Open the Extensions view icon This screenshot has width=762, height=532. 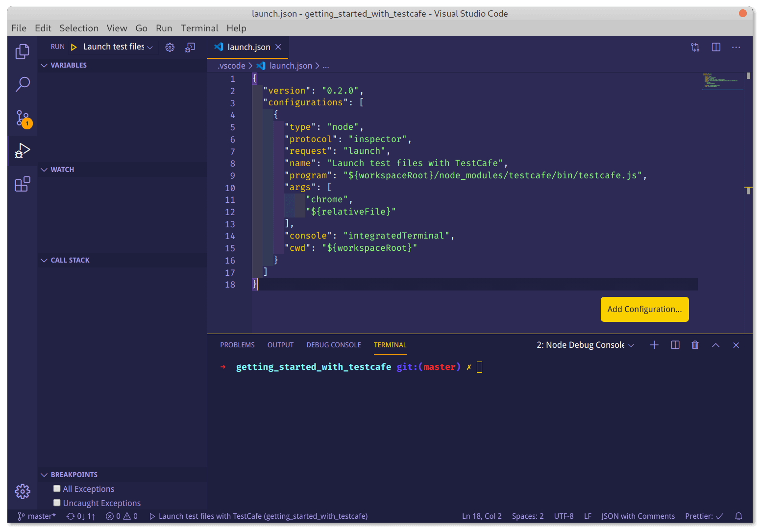(x=23, y=184)
